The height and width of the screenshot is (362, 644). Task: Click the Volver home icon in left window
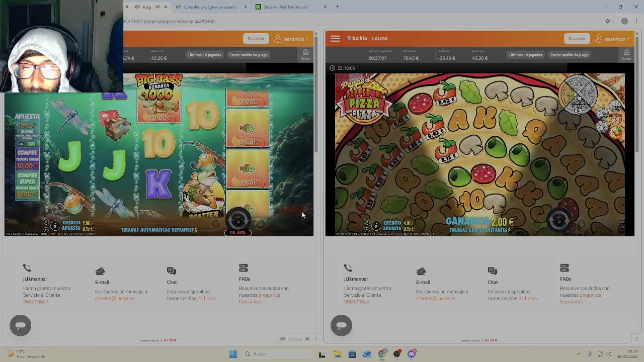pyautogui.click(x=305, y=54)
